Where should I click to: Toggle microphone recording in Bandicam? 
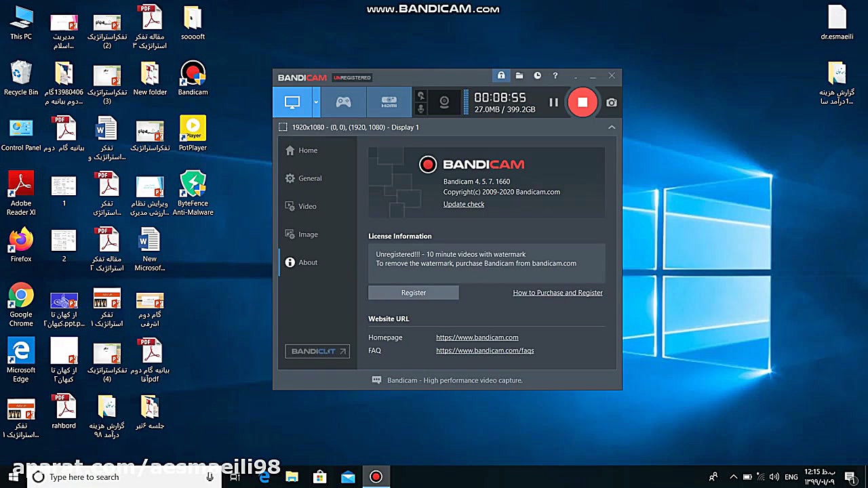(x=420, y=109)
